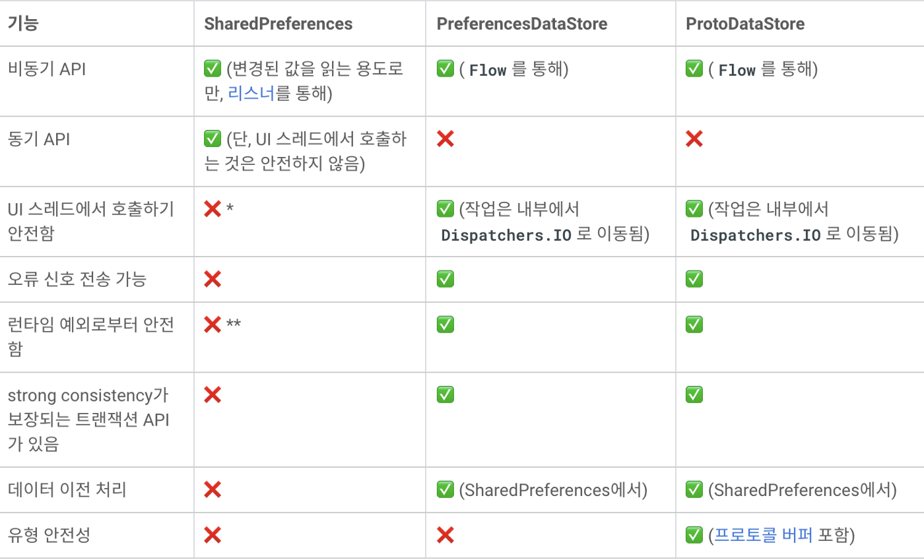Click the 유형 안전성 row label
Screen dimensions: 924x560
(x=49, y=536)
